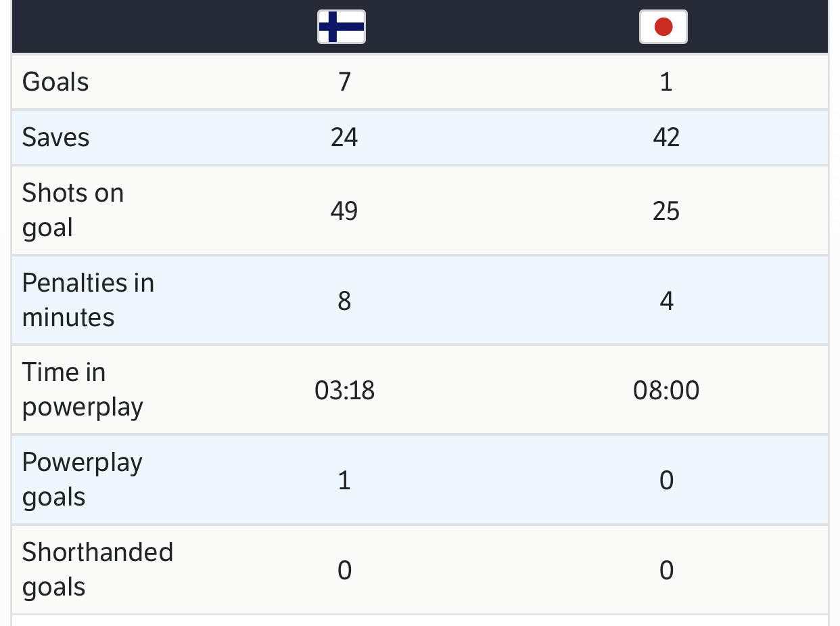Select the Time in powerplay label
Screen dimensions: 840x626
coord(83,389)
